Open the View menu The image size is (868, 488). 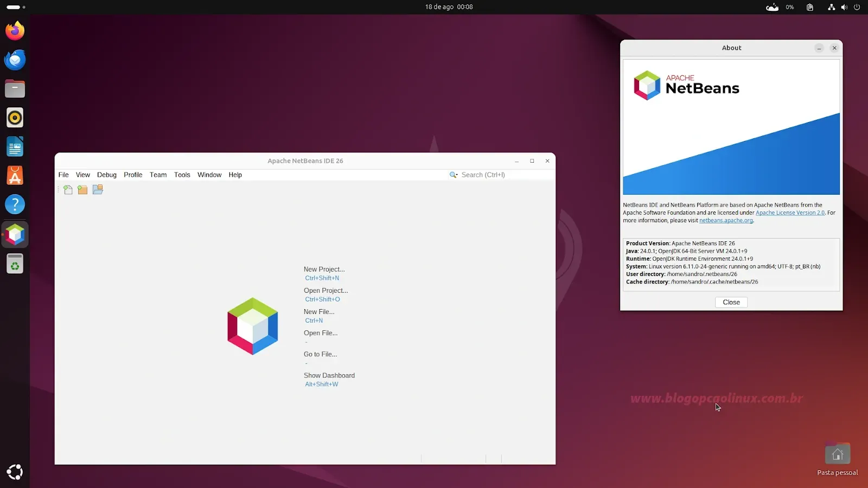pos(83,175)
